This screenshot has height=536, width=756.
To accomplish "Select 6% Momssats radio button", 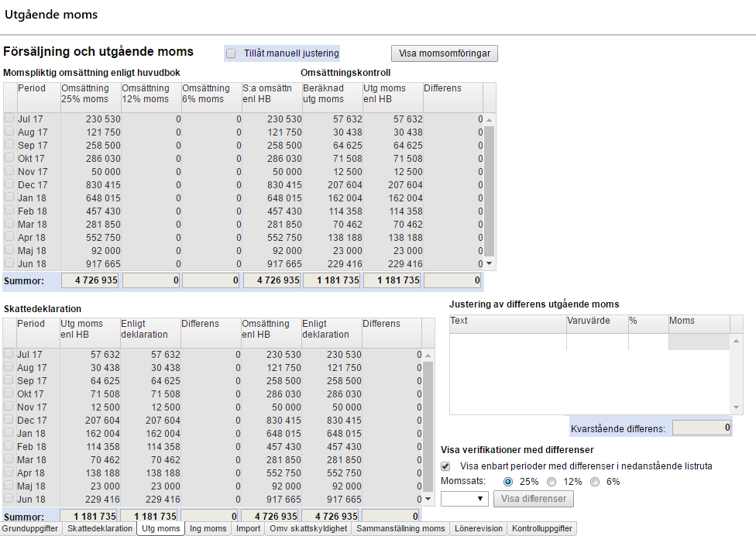I will coord(595,482).
